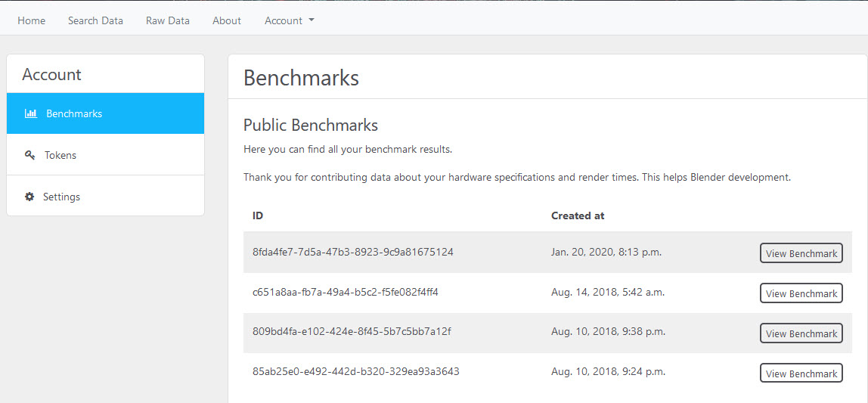Image resolution: width=868 pixels, height=403 pixels.
Task: View Benchmark from Jan. 20, 2020
Action: point(801,253)
